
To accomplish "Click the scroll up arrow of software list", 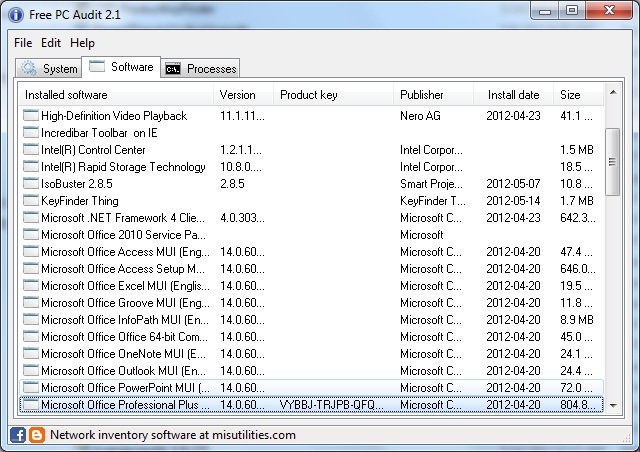I will click(613, 93).
